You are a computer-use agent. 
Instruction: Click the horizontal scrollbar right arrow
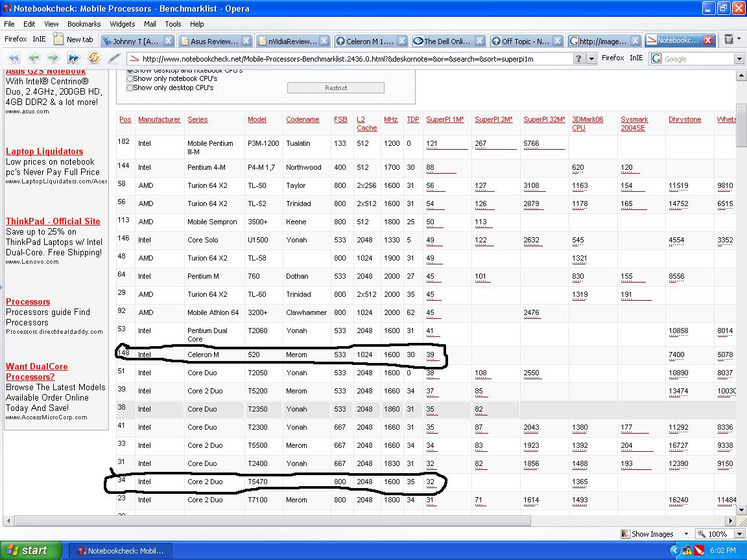click(x=731, y=521)
